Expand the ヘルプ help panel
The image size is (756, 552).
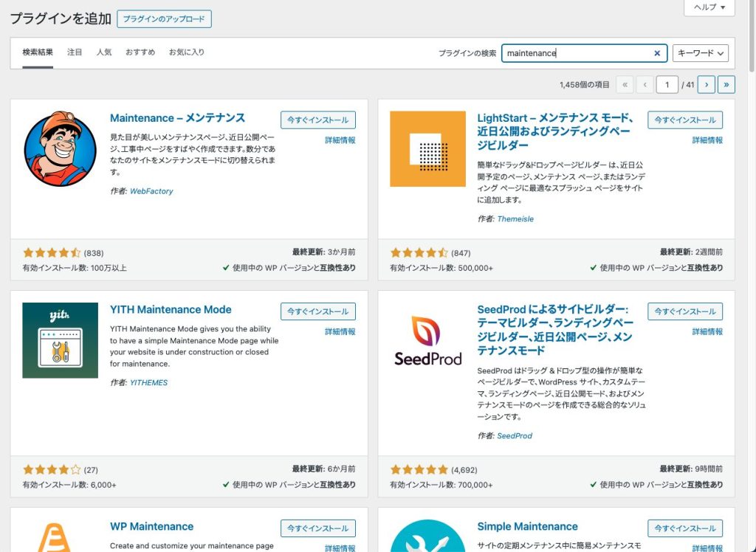click(x=709, y=7)
